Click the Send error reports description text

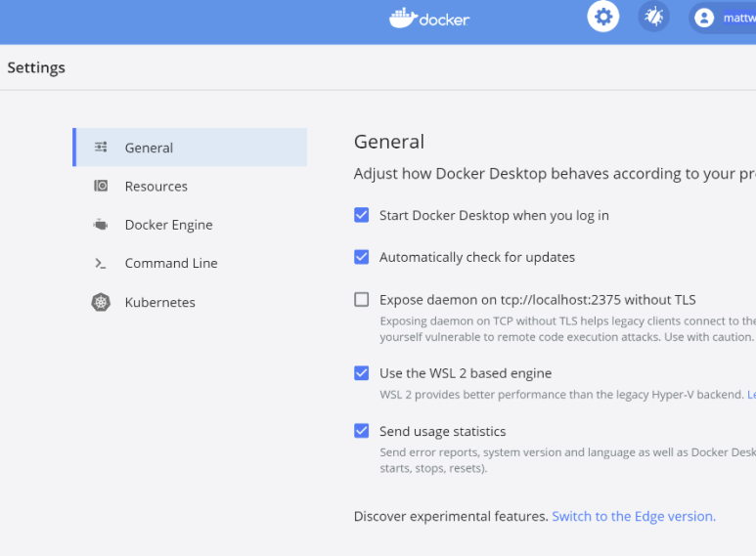(x=567, y=460)
